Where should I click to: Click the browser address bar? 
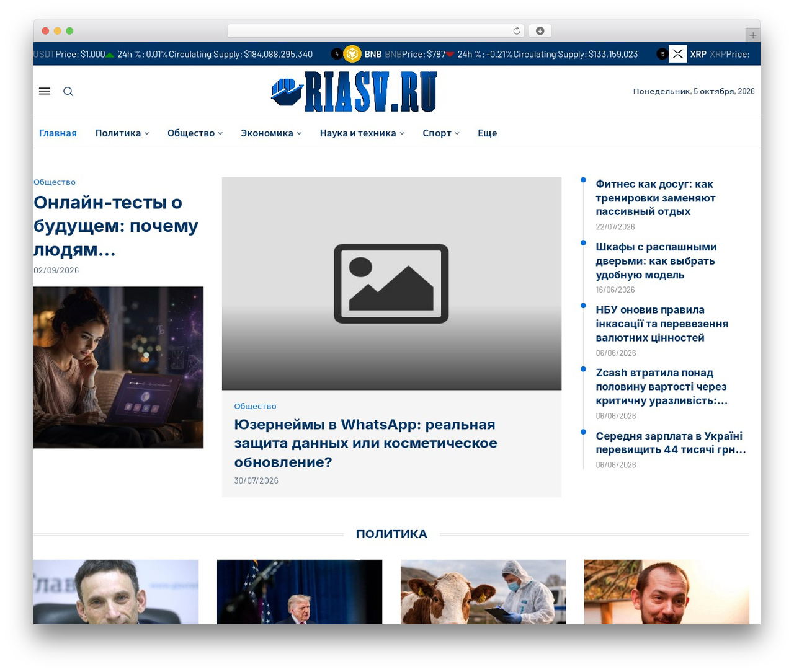[x=375, y=31]
